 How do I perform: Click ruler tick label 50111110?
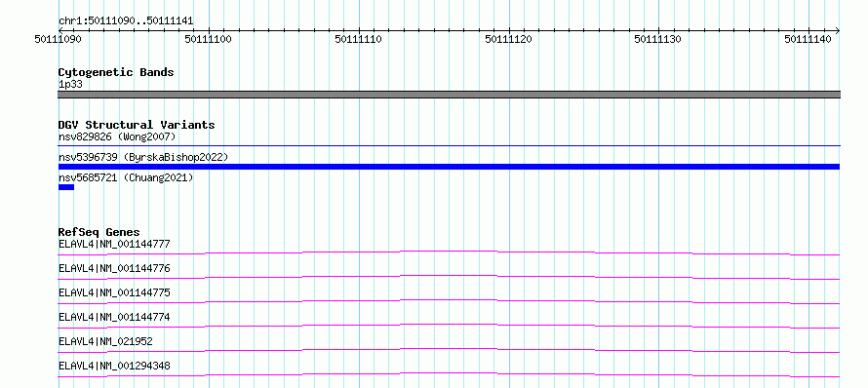[x=358, y=39]
